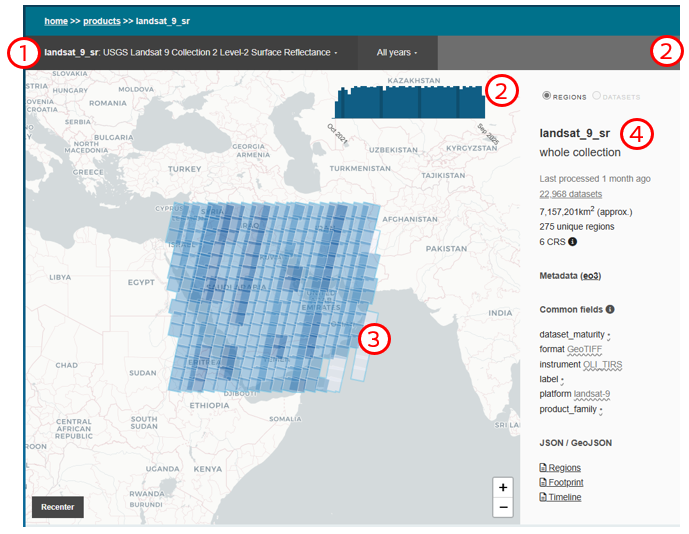The height and width of the screenshot is (534, 689).
Task: Click the OLI_TIRS instrument value
Action: 602,365
